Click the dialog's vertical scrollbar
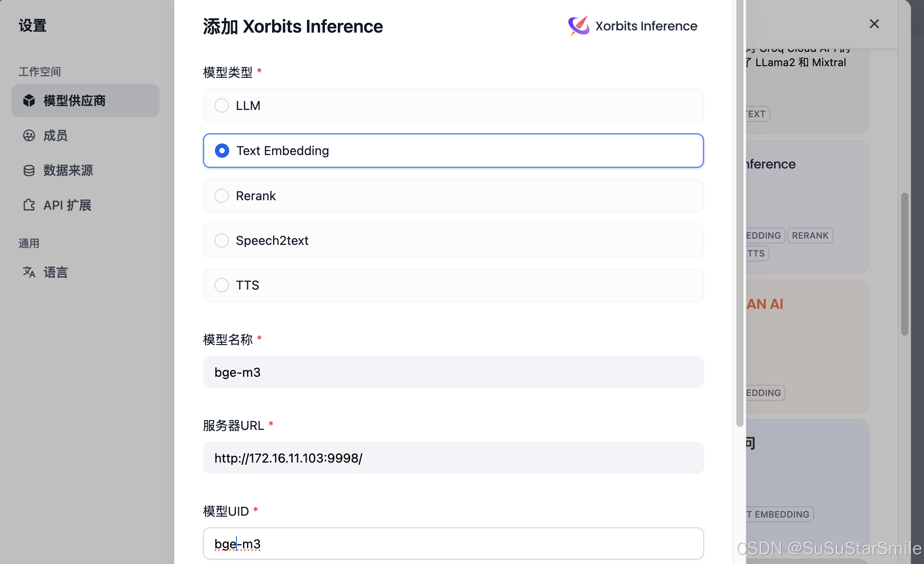 click(740, 213)
